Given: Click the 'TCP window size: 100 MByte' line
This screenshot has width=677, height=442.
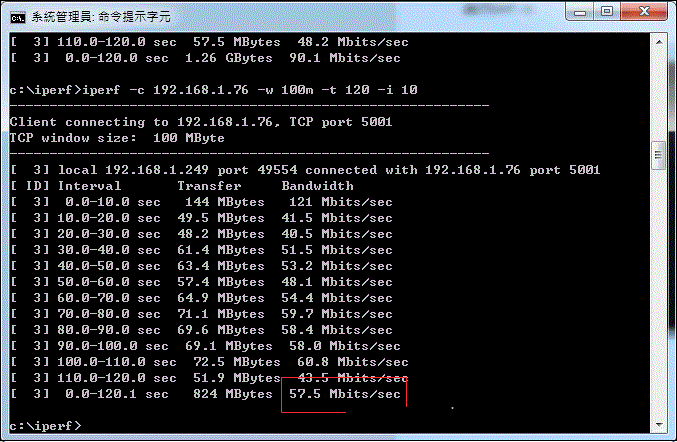Looking at the screenshot, I should pyautogui.click(x=117, y=138).
